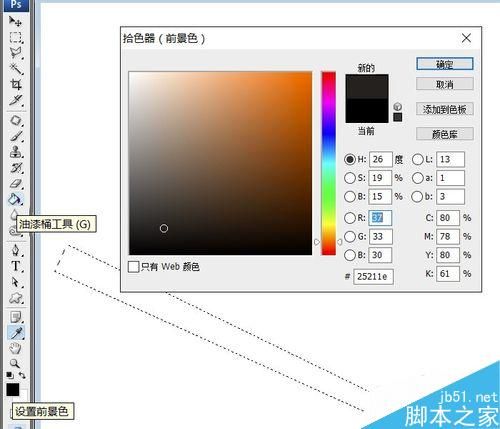This screenshot has width=500, height=429.
Task: Click the Lab a value field
Action: pos(450,178)
